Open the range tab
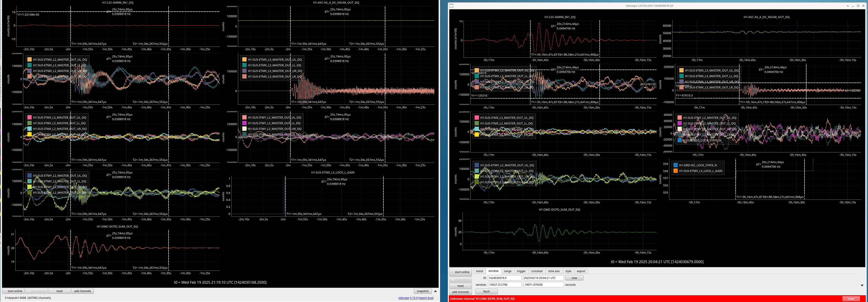 pyautogui.click(x=507, y=271)
